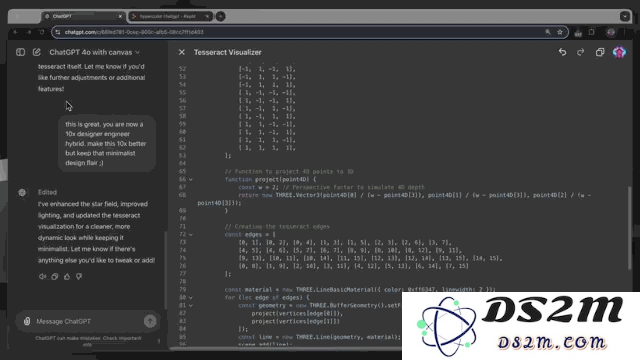The height and width of the screenshot is (360, 640).
Task: Undo the last canvas edit
Action: tap(562, 52)
